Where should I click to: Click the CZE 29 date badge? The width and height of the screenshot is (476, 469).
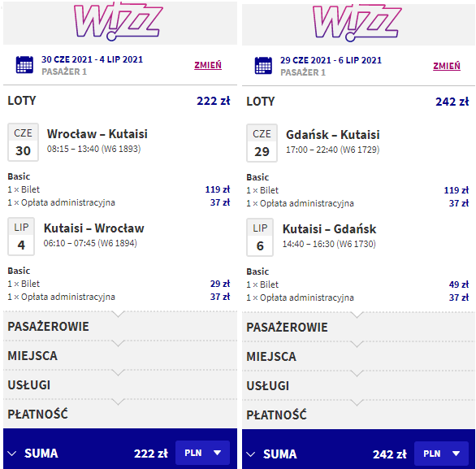(262, 143)
